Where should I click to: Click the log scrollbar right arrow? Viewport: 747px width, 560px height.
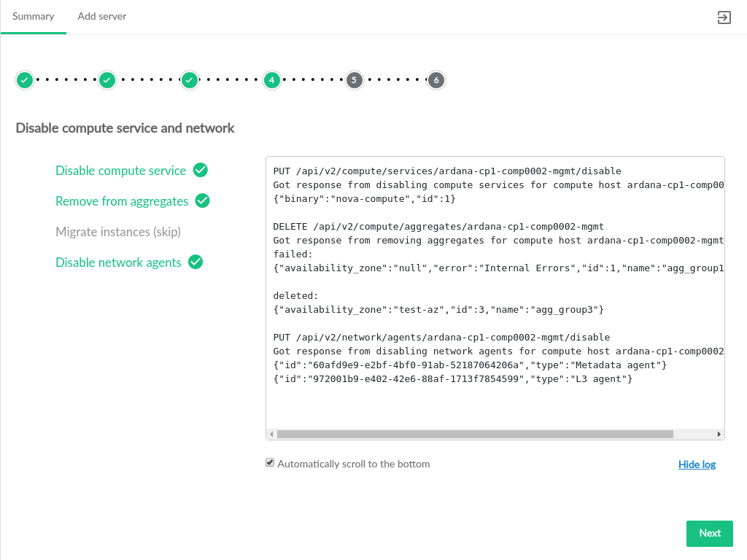720,434
